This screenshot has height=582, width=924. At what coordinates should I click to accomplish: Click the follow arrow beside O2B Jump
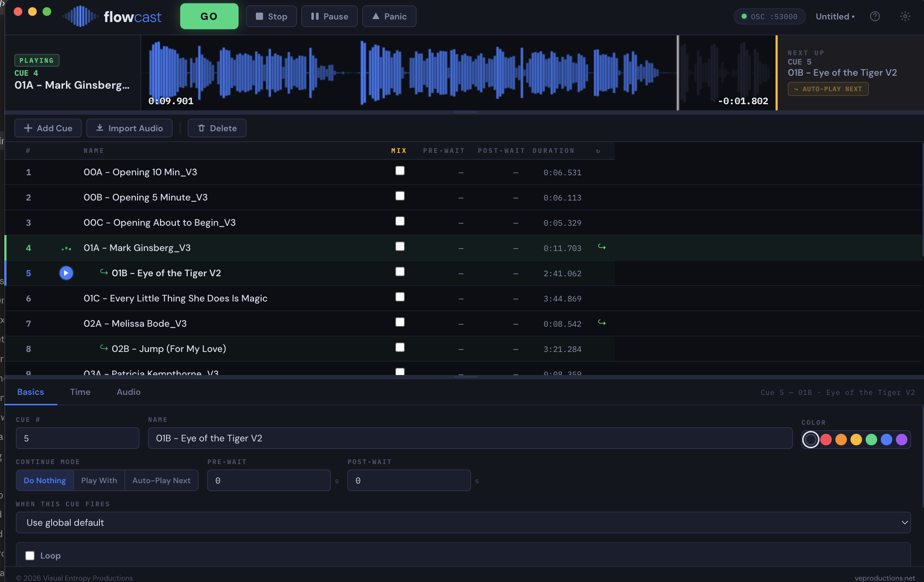103,348
